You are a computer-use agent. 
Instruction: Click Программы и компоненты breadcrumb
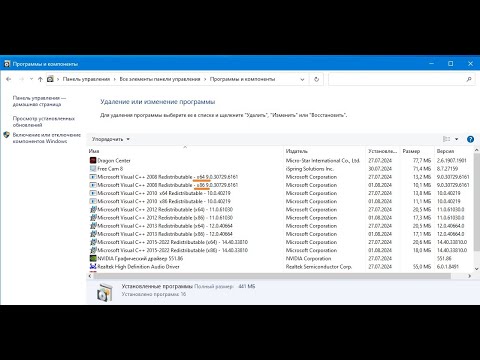[242, 79]
